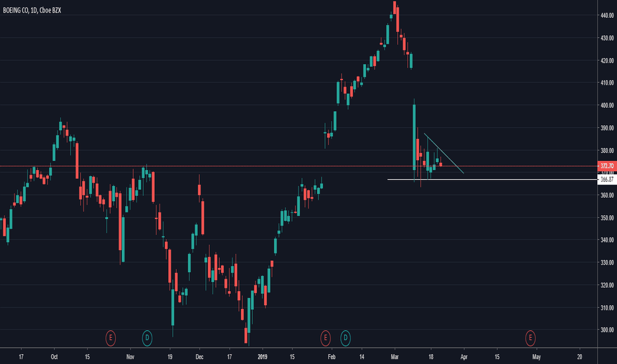
Task: Click the 360.00 price axis label
Action: (607, 195)
